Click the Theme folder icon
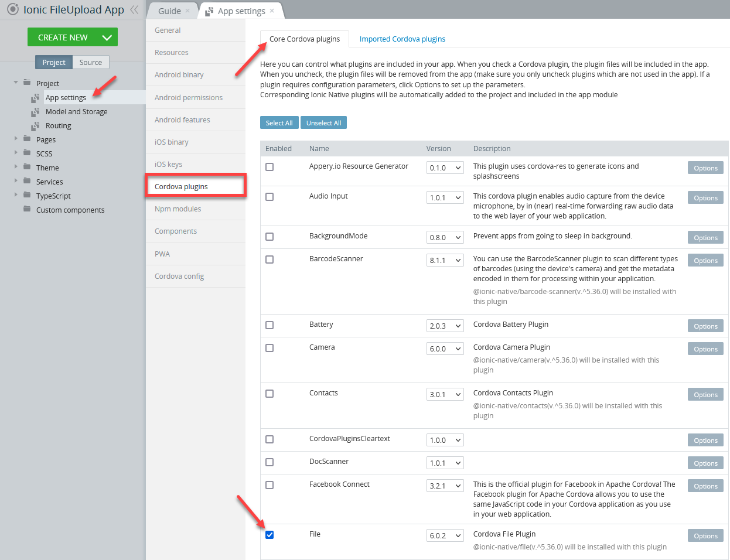The image size is (730, 560). [27, 167]
